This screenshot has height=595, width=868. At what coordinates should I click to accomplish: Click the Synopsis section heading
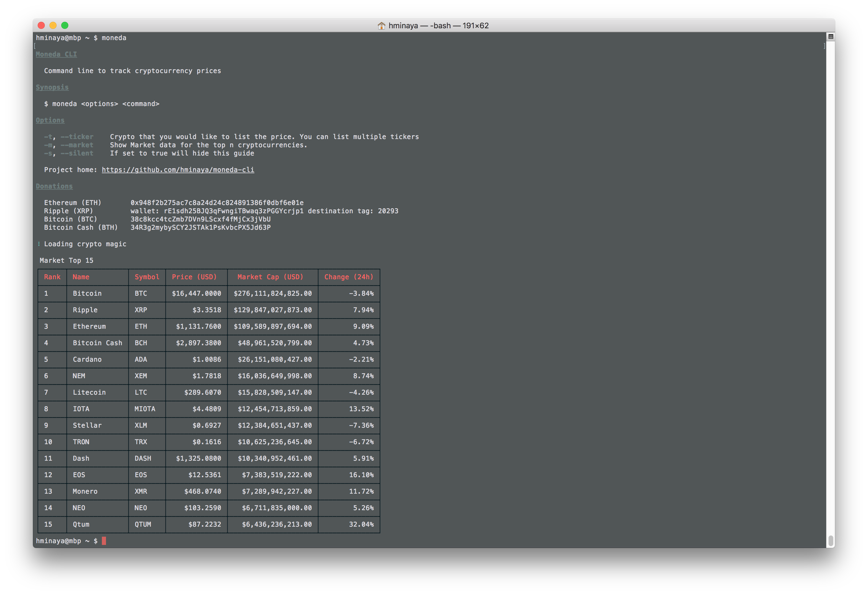52,87
